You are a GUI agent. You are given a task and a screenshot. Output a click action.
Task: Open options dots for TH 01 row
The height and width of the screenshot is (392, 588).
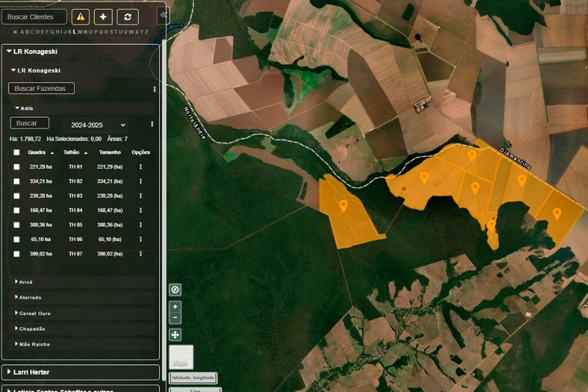(x=141, y=167)
